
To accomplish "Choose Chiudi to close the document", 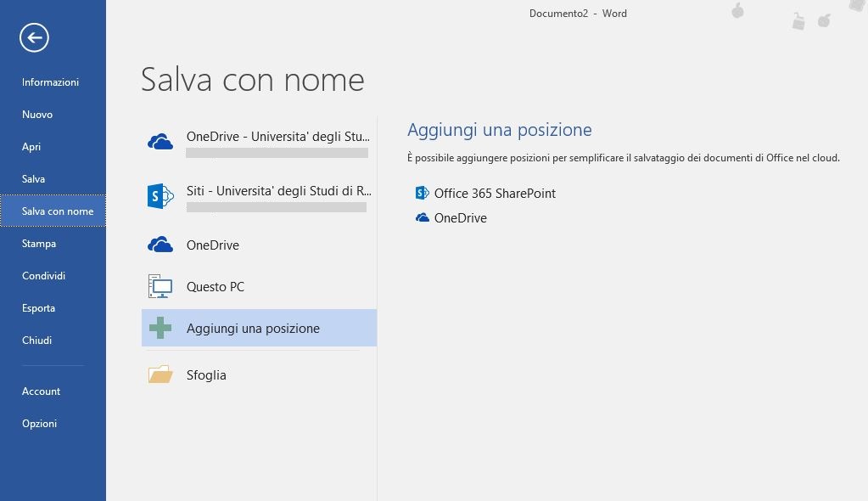I will 36,340.
